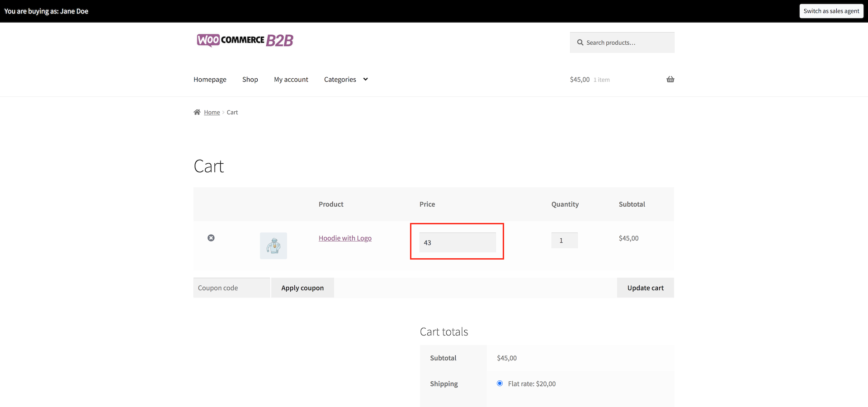Click the WooCommerce B2B logo
This screenshot has height=407, width=868.
tap(245, 40)
